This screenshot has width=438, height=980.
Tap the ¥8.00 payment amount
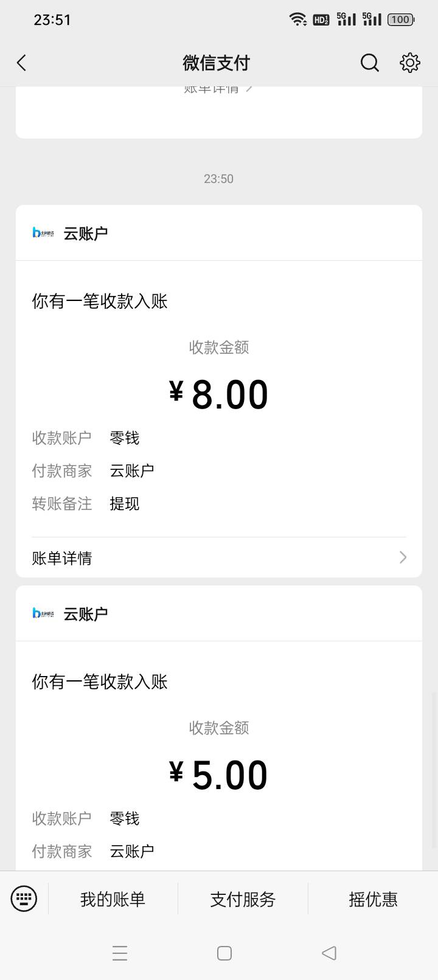point(218,395)
